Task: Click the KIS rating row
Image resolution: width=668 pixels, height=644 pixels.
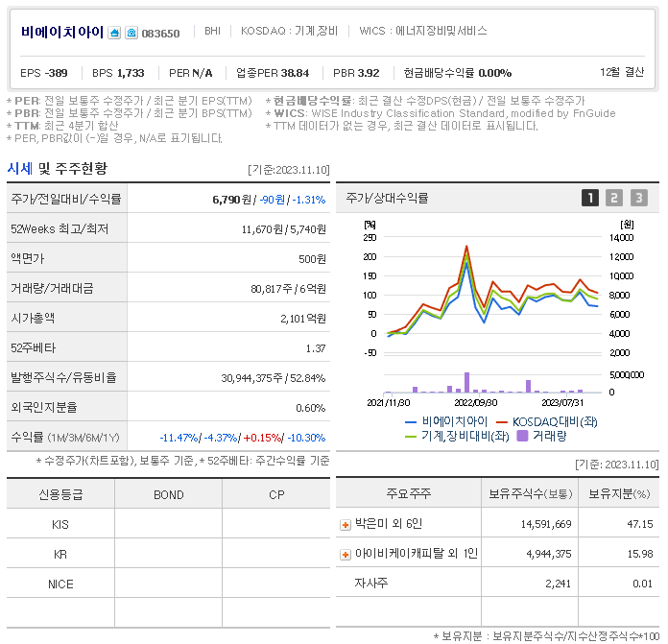Action: [x=168, y=524]
